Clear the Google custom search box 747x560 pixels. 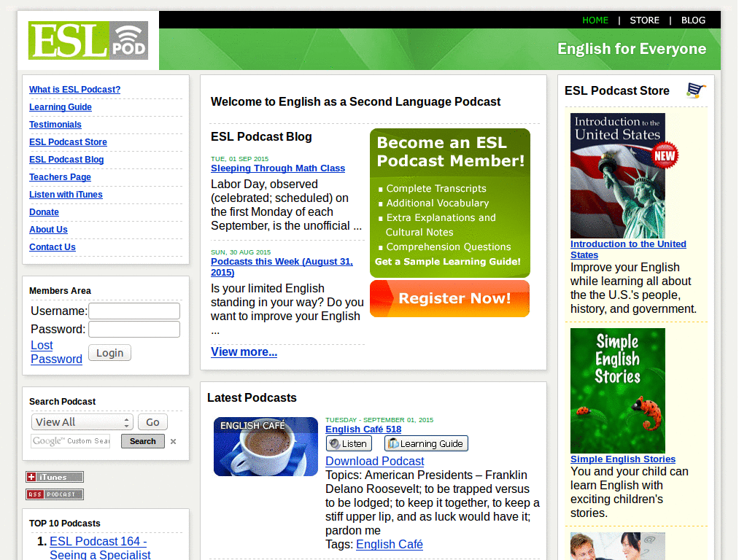pos(174,441)
